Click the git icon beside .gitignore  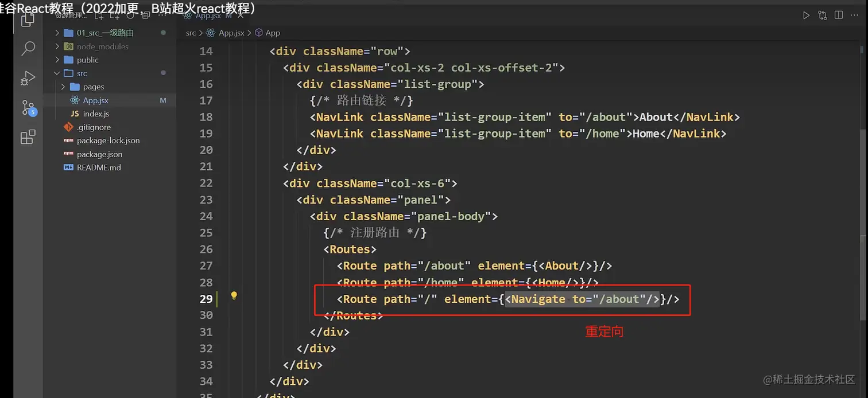pos(68,127)
